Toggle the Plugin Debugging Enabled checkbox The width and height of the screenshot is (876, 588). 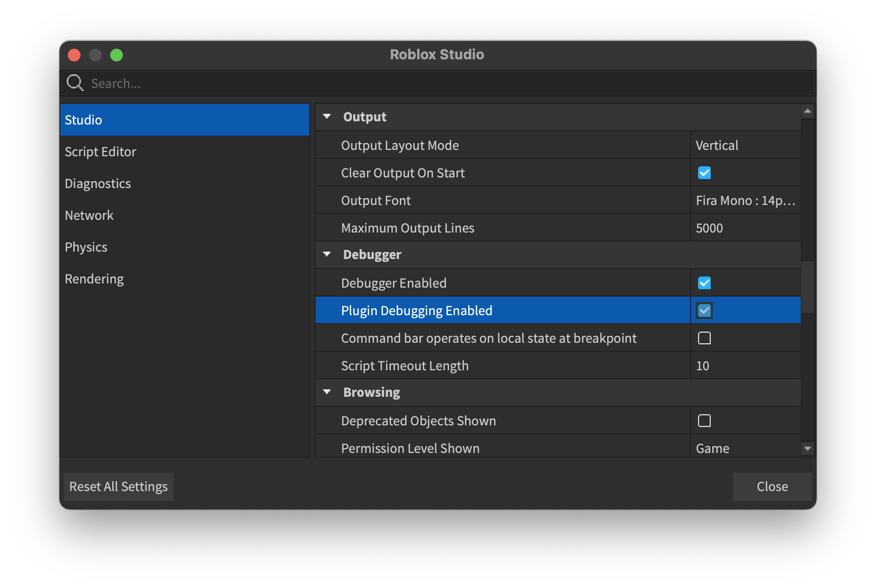pyautogui.click(x=704, y=310)
